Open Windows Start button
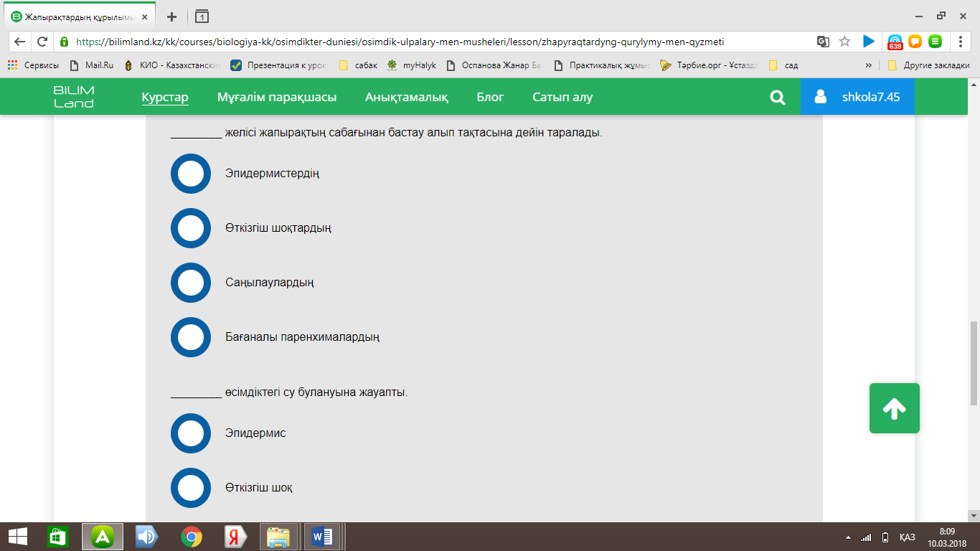This screenshot has width=980, height=551. 17,537
